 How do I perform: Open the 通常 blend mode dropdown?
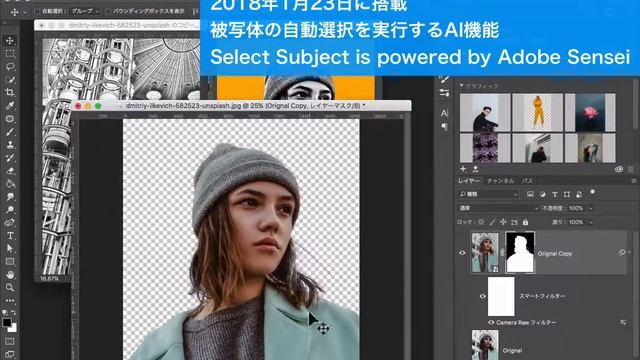pyautogui.click(x=498, y=208)
